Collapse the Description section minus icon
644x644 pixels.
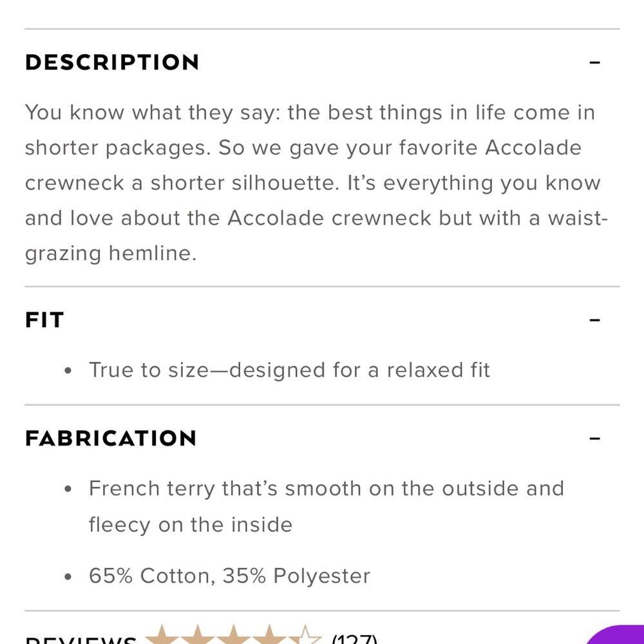coord(594,62)
